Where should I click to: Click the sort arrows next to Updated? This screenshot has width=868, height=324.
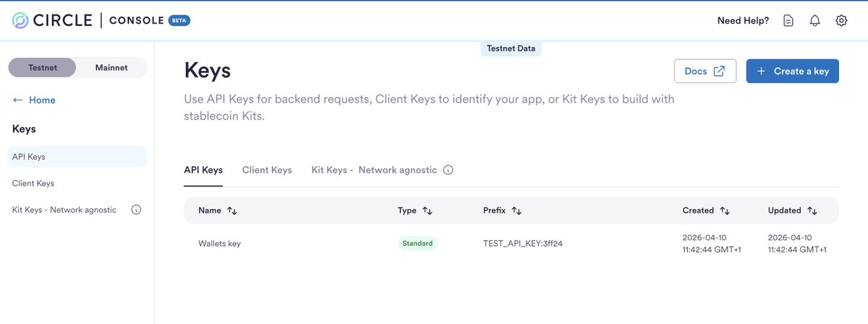click(812, 210)
